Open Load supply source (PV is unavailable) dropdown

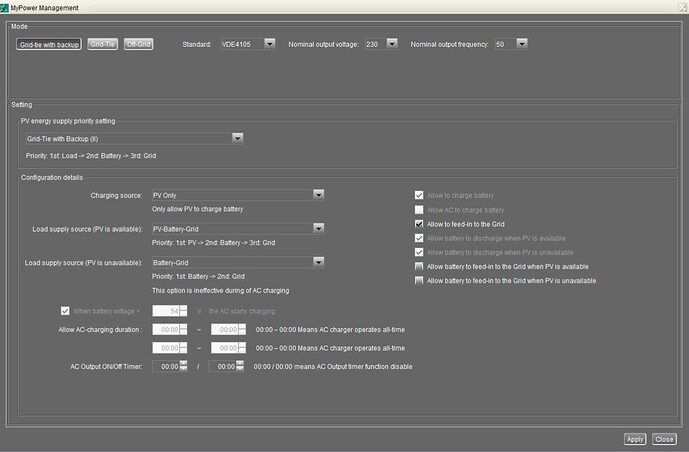pos(318,262)
